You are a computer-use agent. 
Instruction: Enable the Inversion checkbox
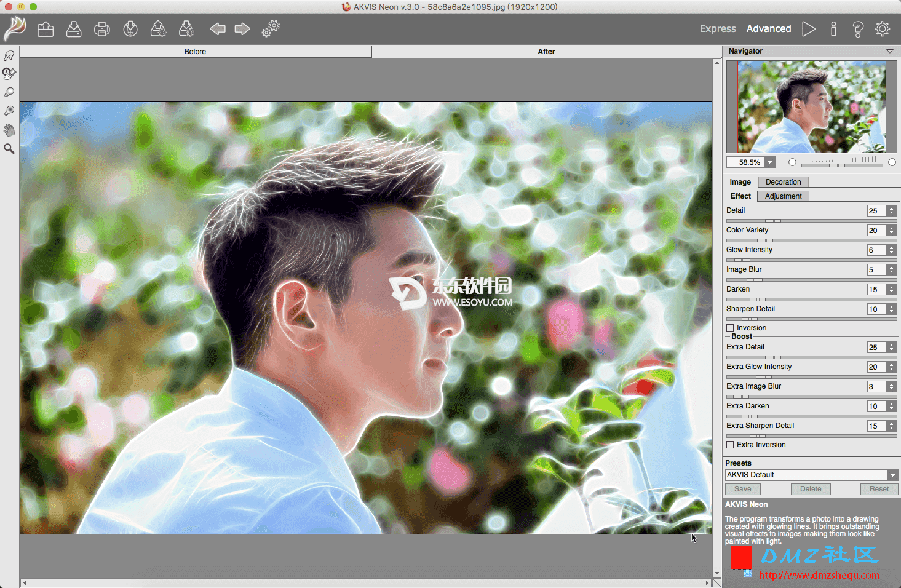click(730, 328)
